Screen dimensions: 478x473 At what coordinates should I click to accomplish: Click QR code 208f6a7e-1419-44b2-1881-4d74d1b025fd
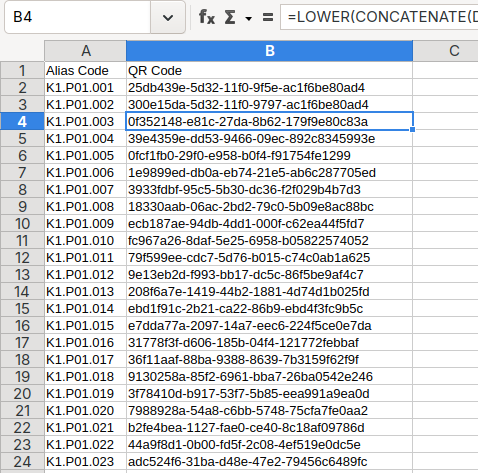click(x=270, y=292)
